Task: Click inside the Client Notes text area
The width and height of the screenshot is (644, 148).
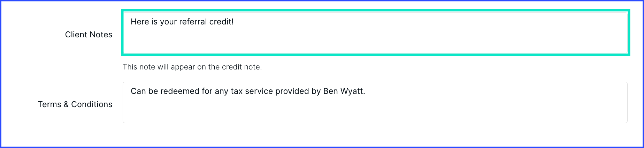Action: [x=375, y=33]
